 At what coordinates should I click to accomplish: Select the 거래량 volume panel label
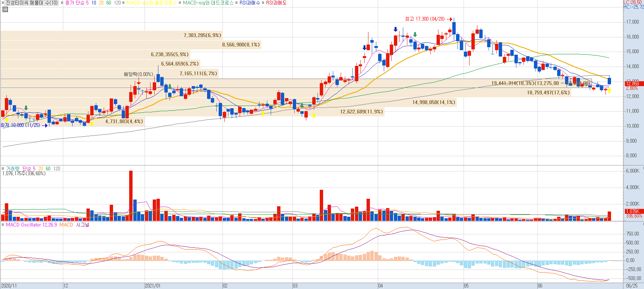click(x=13, y=168)
